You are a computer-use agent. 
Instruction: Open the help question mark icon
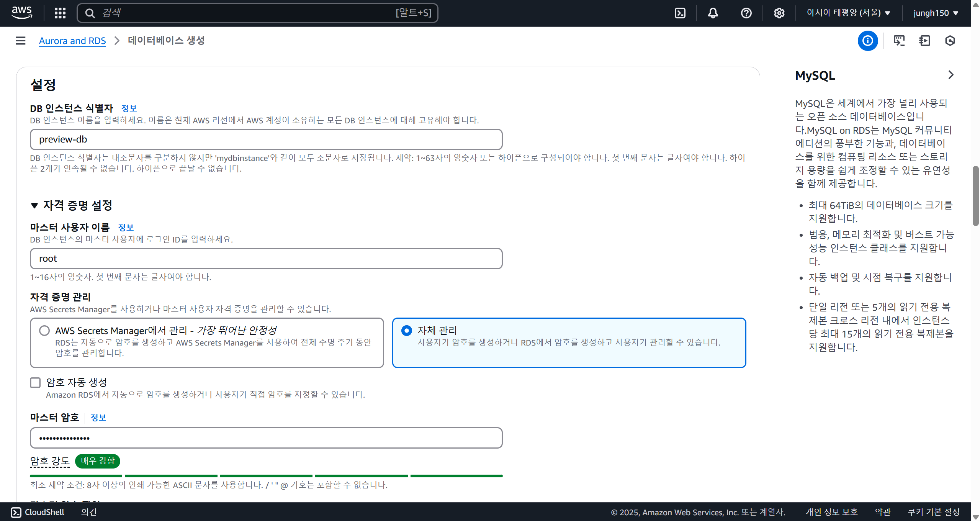pos(746,13)
